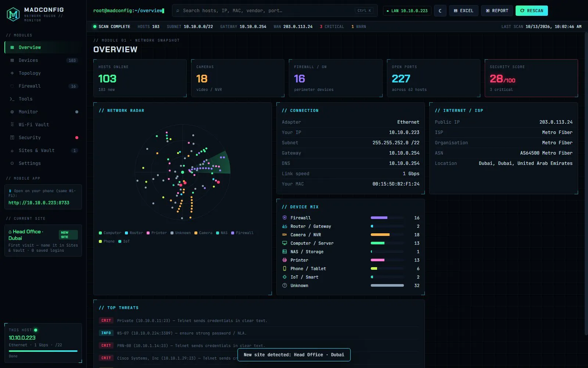Viewport: 588px width, 368px height.
Task: Click the INFO threat row for WS-07
Action: click(x=259, y=333)
